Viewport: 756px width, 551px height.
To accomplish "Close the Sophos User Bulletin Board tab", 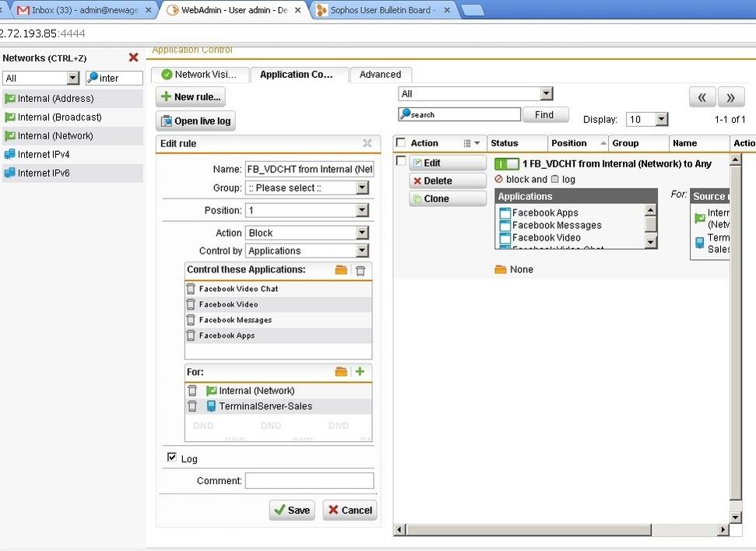I will point(448,9).
